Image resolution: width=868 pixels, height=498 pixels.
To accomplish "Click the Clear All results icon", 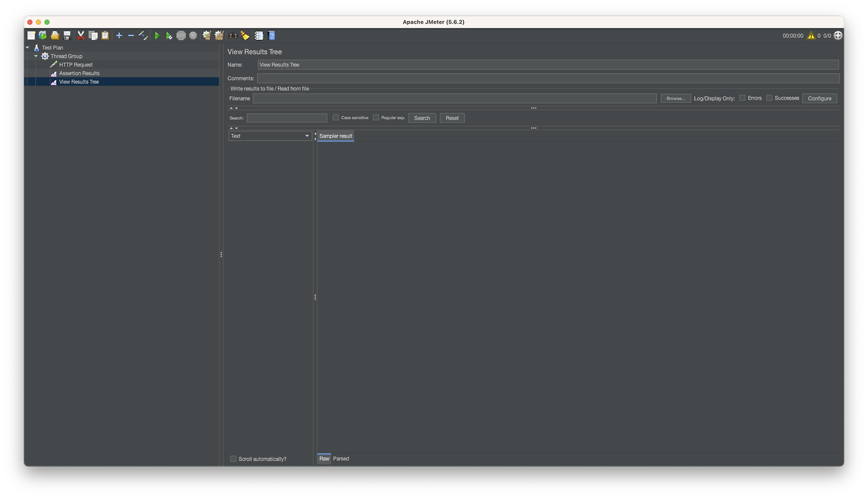I will 219,35.
